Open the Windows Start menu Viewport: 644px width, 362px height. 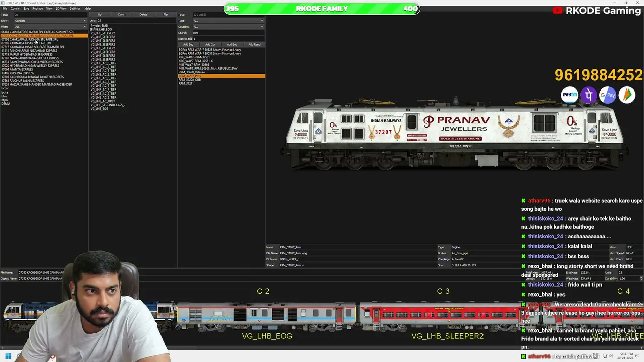[8, 357]
